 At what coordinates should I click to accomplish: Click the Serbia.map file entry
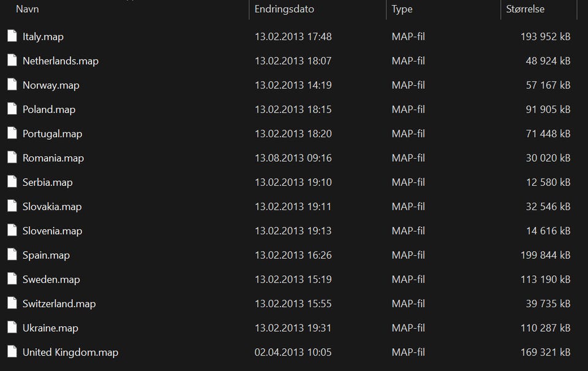click(x=47, y=182)
